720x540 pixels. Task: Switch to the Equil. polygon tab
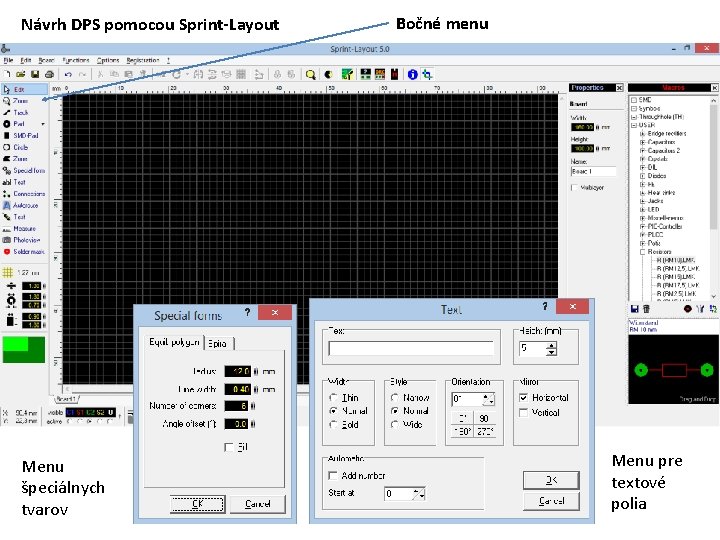174,342
